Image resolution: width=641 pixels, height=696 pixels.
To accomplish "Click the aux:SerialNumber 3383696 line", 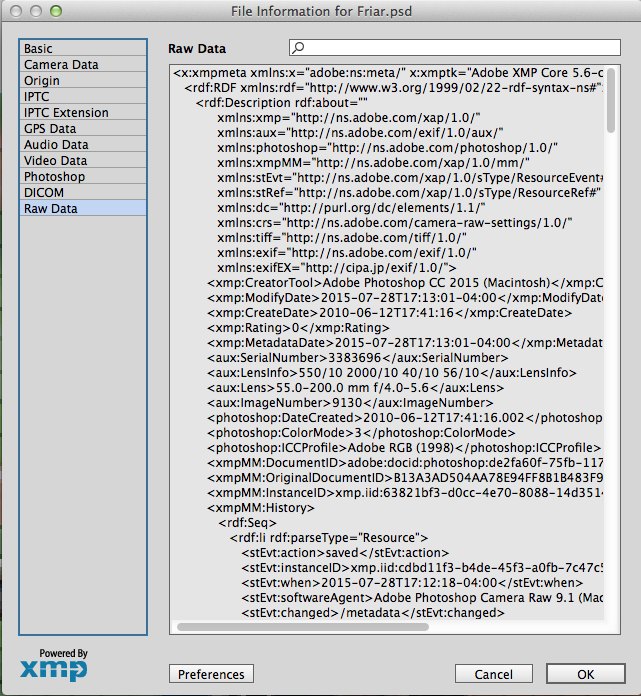I will point(357,358).
